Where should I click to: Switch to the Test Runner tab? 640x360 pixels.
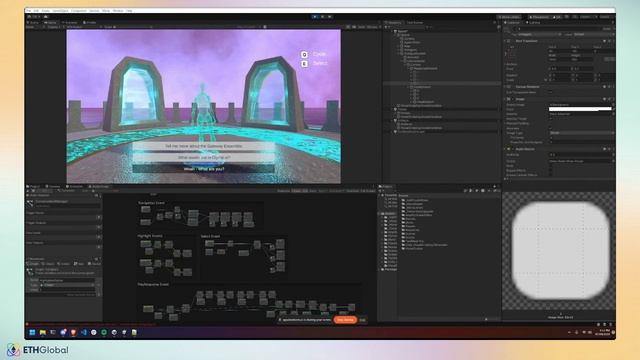(414, 22)
